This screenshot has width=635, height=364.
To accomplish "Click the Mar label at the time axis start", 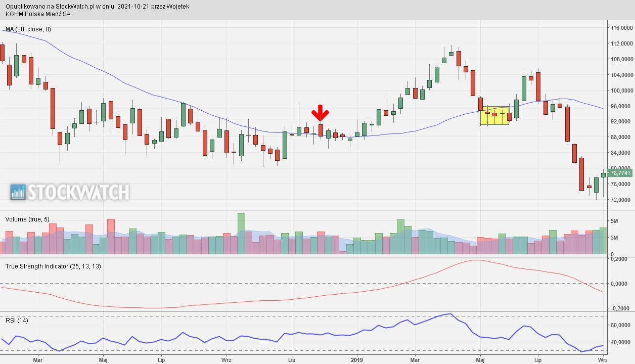I will (x=37, y=360).
